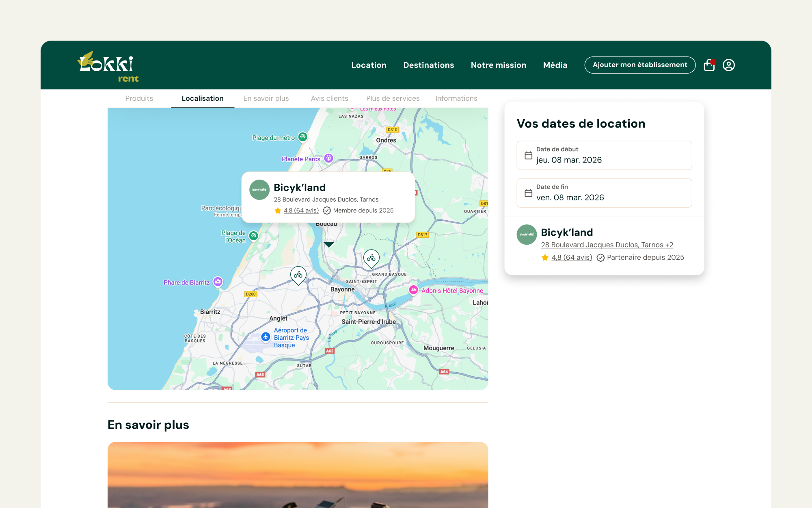812x508 pixels.
Task: Open the 4,8 (64 avis) link in popup
Action: [301, 211]
